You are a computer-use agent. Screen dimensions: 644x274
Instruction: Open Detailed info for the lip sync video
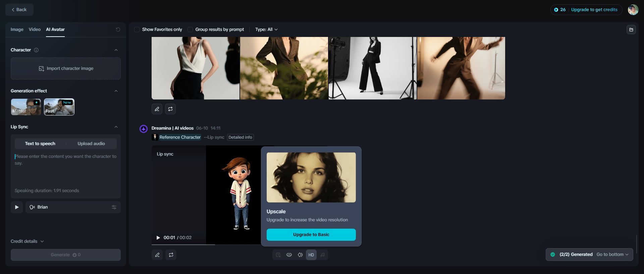tap(240, 137)
